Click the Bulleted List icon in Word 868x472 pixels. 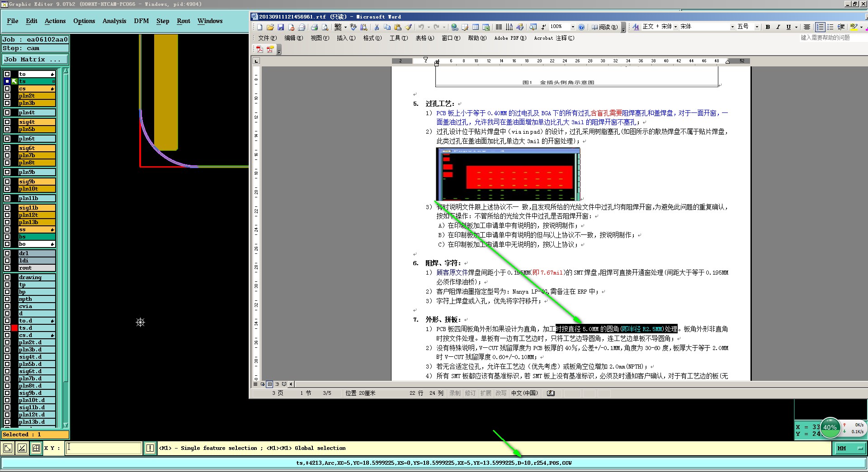click(x=830, y=27)
